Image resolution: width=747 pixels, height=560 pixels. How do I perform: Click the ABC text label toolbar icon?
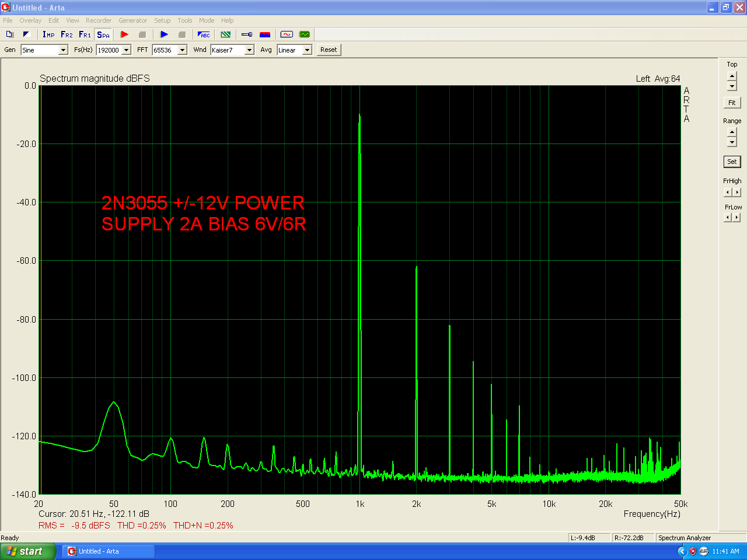[x=204, y=34]
